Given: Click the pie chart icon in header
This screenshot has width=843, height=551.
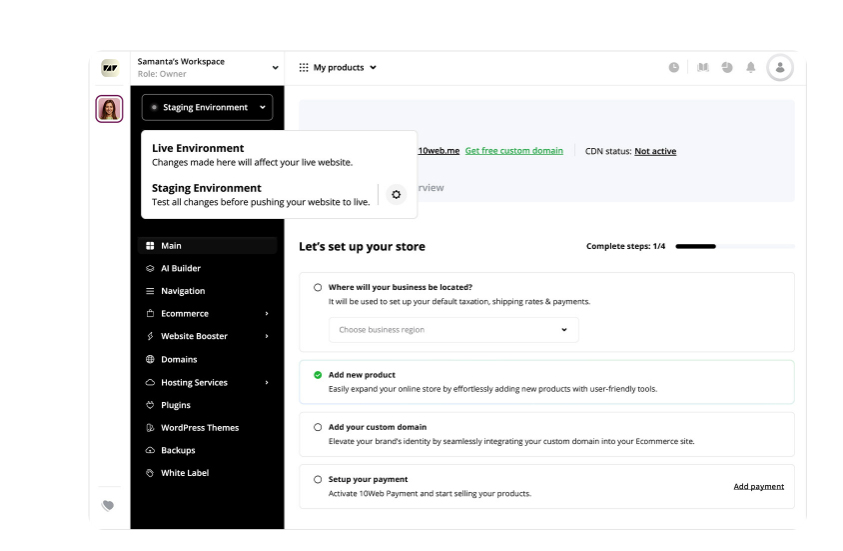Looking at the screenshot, I should (727, 68).
